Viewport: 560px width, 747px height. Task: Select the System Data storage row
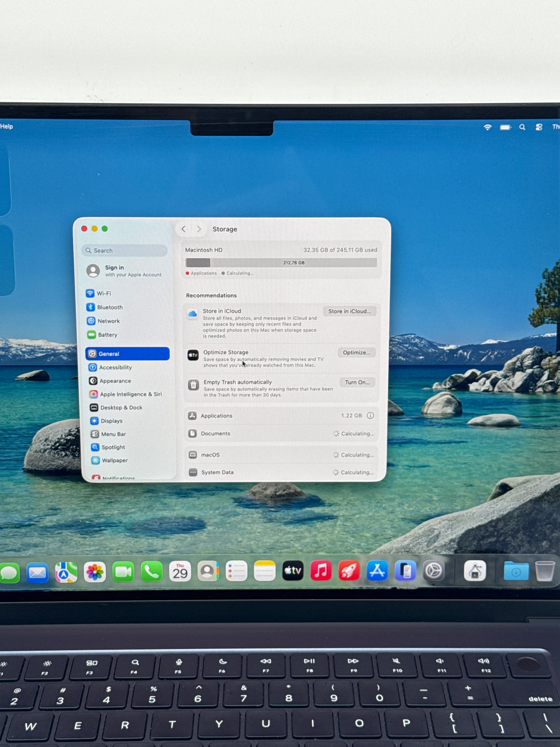tap(281, 472)
